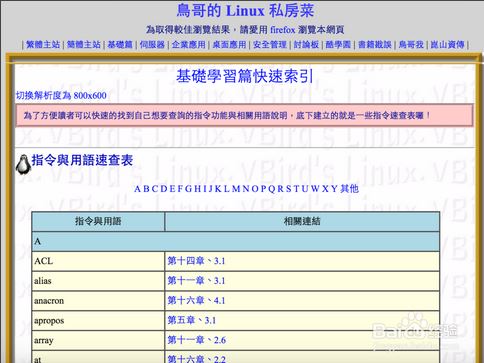
Task: Jump to letter J in the index
Action: [210, 189]
